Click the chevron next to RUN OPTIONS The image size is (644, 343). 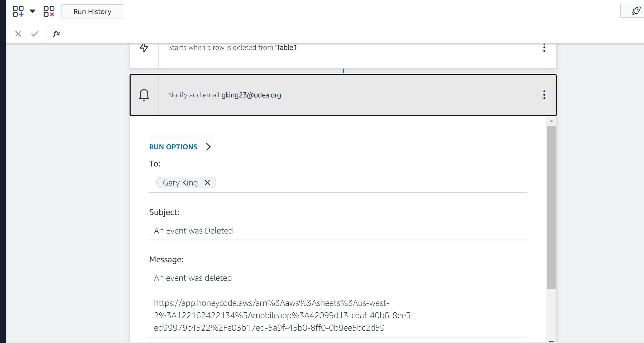208,147
